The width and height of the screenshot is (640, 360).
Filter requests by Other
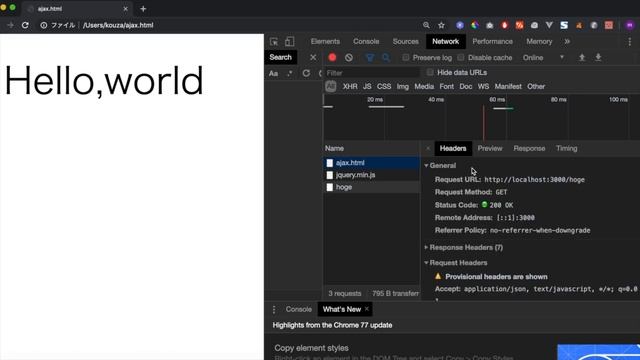[x=536, y=87]
